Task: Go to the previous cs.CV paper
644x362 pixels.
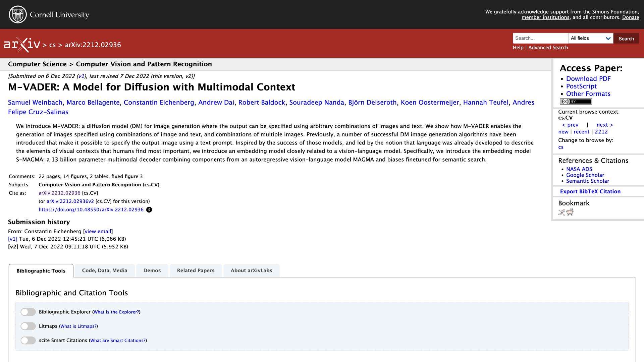Action: (570, 125)
